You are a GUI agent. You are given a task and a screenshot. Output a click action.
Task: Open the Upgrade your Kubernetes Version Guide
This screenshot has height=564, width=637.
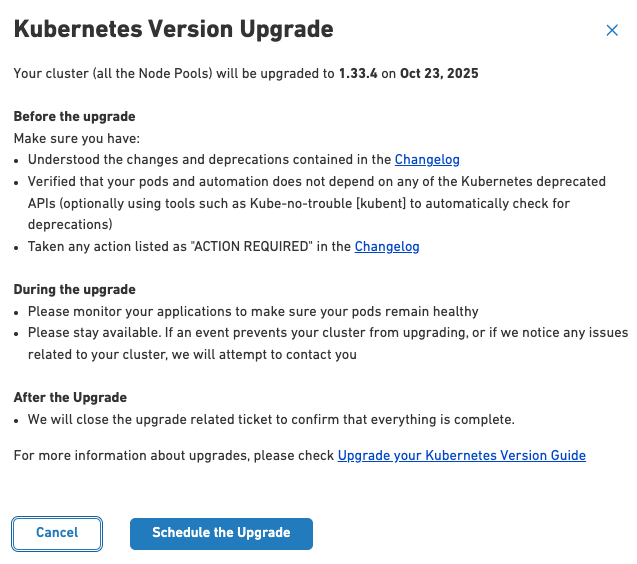tap(461, 456)
